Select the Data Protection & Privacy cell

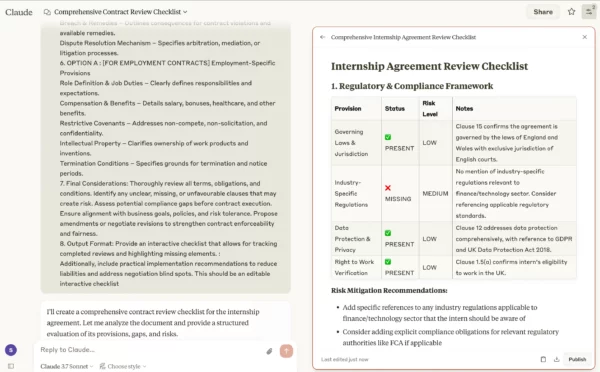pos(356,239)
